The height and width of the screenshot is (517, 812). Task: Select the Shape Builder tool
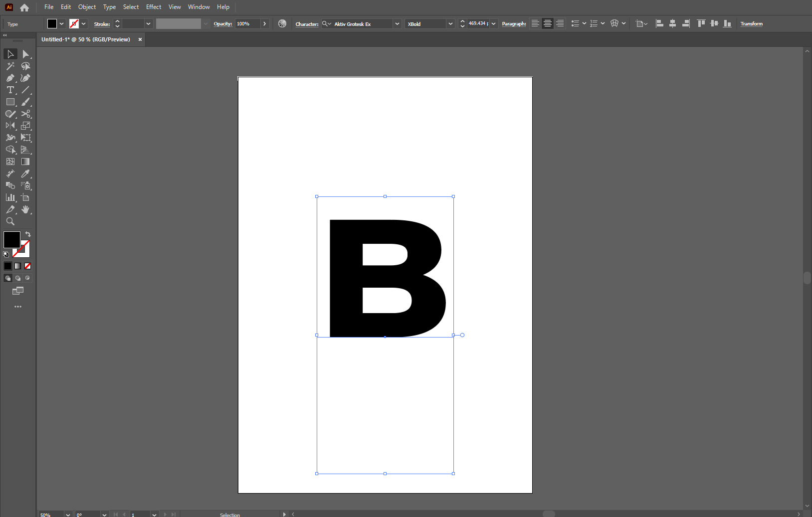point(10,150)
